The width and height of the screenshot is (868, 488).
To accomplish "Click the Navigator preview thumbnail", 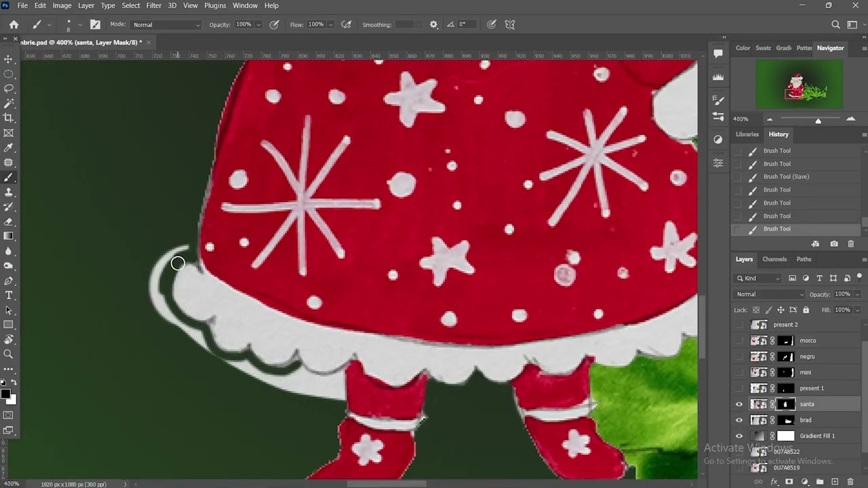I will click(x=800, y=85).
